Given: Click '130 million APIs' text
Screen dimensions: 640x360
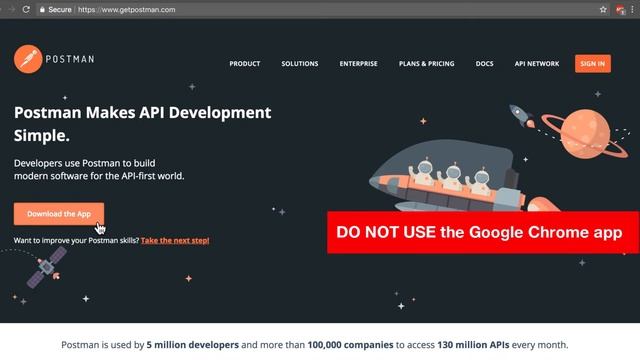Looking at the screenshot, I should (x=473, y=345).
